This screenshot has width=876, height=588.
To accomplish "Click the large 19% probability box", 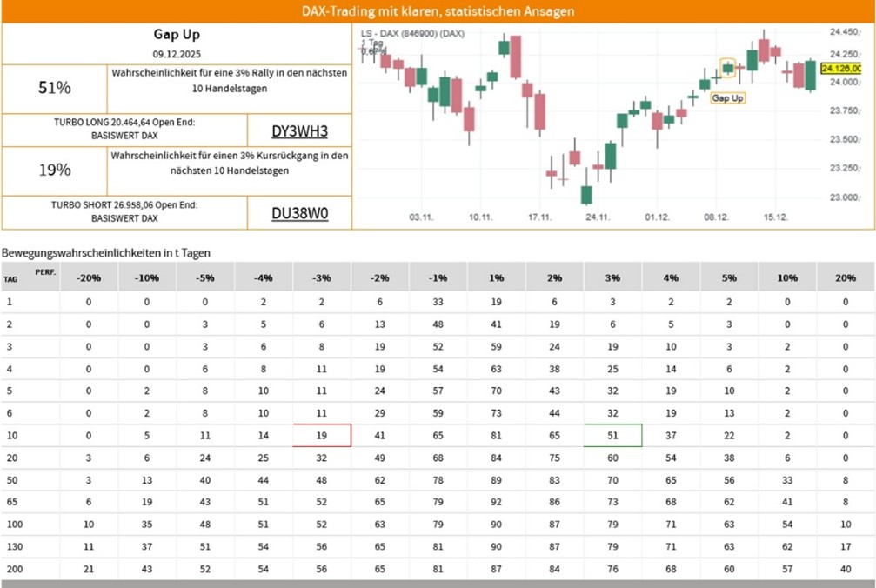I will [x=55, y=170].
